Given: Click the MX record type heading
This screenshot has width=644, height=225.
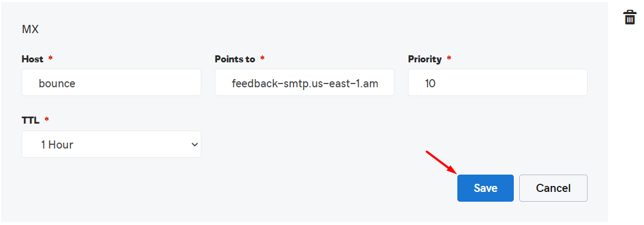Looking at the screenshot, I should 30,29.
